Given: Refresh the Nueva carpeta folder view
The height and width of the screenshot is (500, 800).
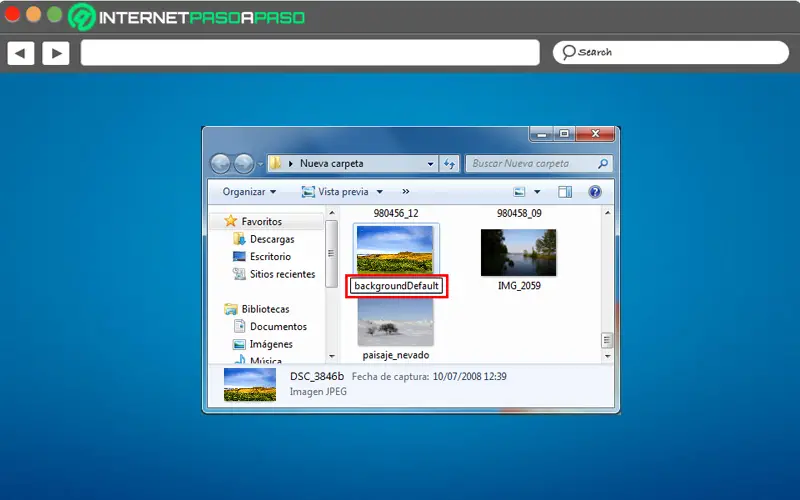Looking at the screenshot, I should point(449,164).
